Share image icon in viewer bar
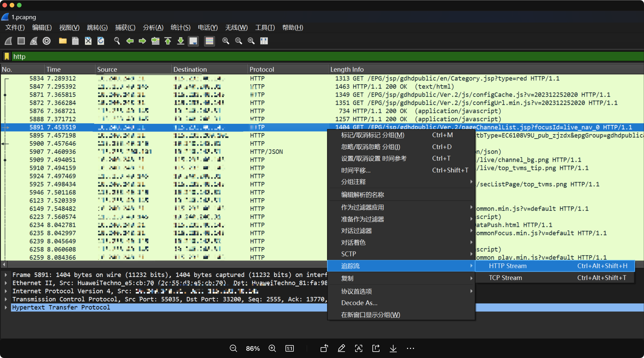 click(376, 348)
